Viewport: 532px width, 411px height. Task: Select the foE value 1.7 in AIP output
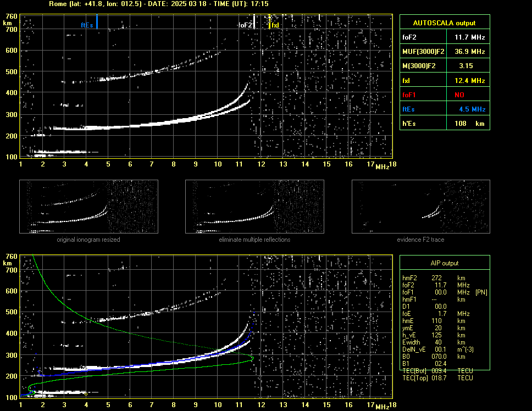click(442, 314)
